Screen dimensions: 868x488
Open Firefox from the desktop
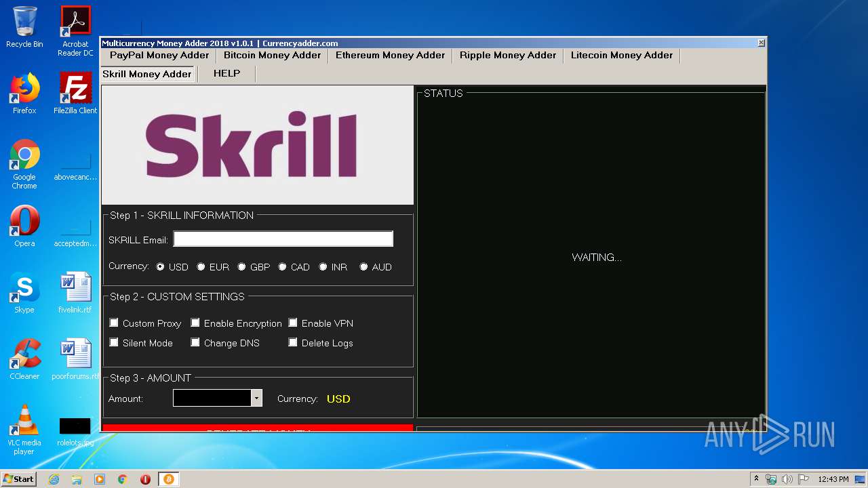point(24,94)
